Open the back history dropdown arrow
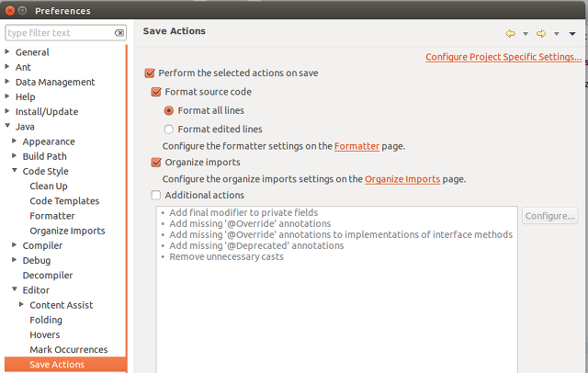 526,34
